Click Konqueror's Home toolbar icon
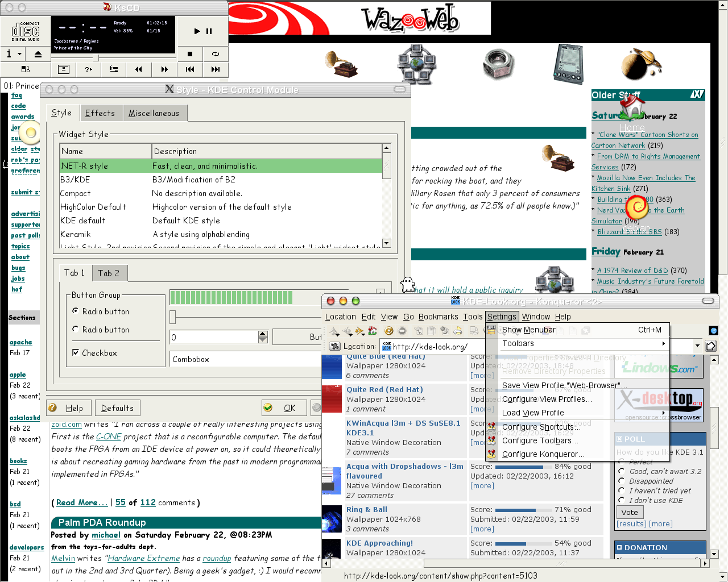Image resolution: width=728 pixels, height=582 pixels. point(373,331)
